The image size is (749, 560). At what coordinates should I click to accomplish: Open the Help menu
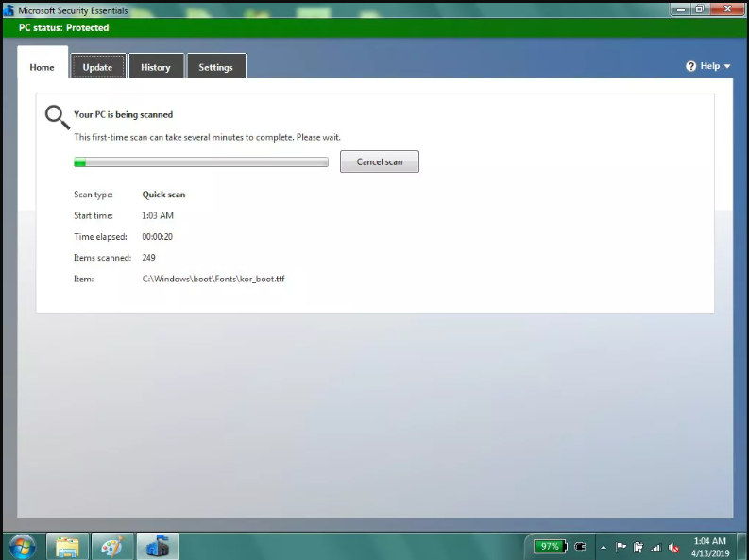(708, 66)
